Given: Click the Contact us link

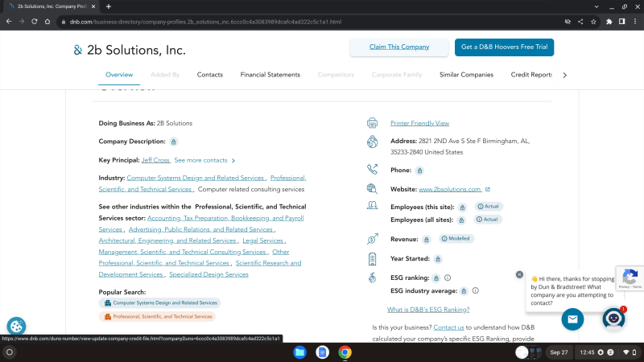Looking at the screenshot, I should coord(448,327).
